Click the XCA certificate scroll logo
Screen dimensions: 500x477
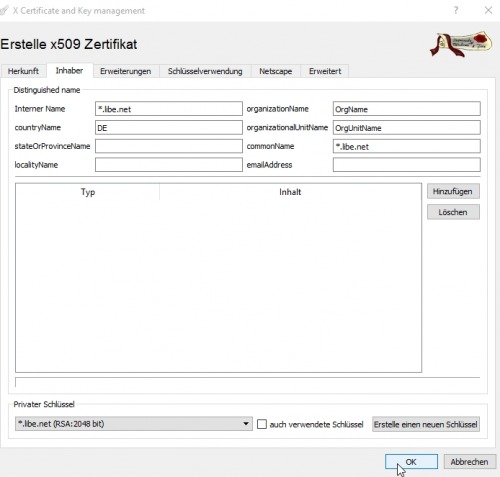[x=461, y=44]
